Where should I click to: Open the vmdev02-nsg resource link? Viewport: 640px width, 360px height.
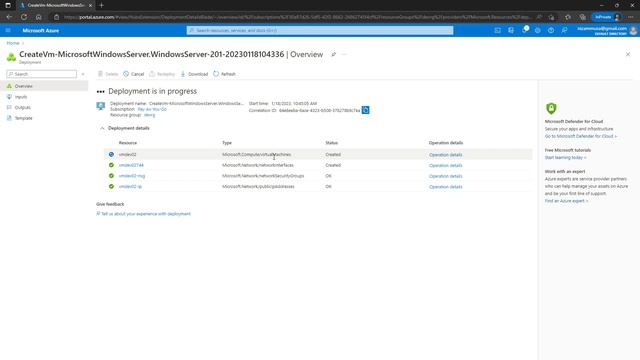point(132,176)
